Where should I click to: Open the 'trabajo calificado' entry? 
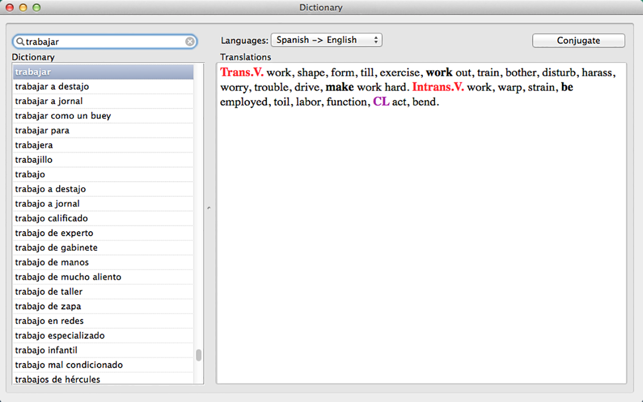point(103,218)
